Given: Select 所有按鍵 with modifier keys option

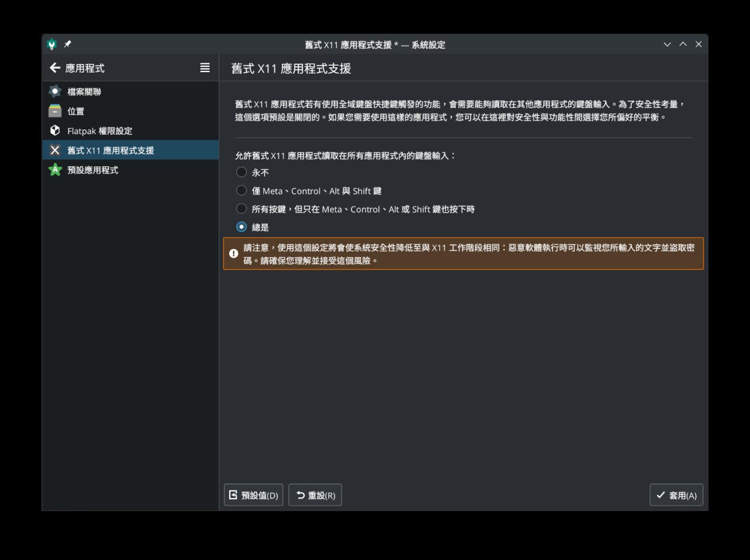Looking at the screenshot, I should 241,209.
